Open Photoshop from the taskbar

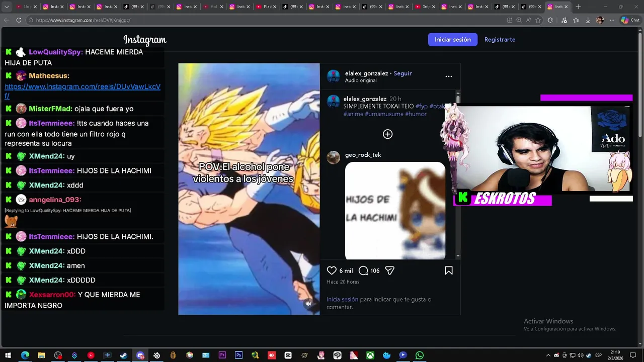point(238,355)
